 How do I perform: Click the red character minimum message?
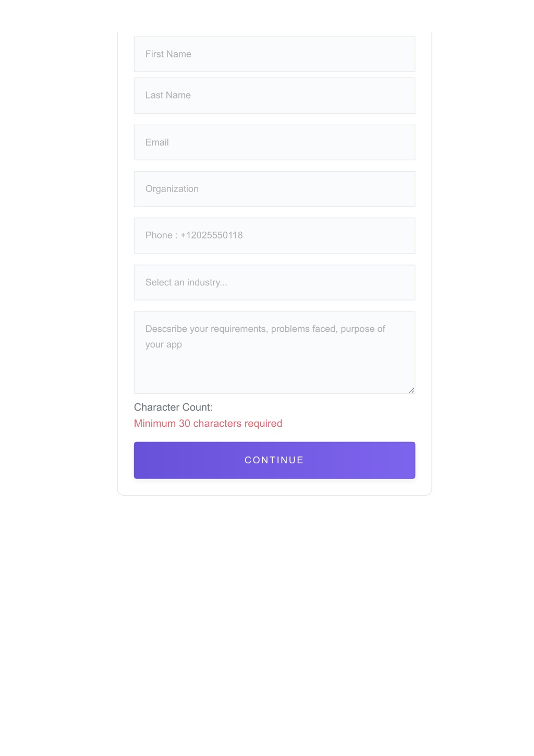pos(208,424)
